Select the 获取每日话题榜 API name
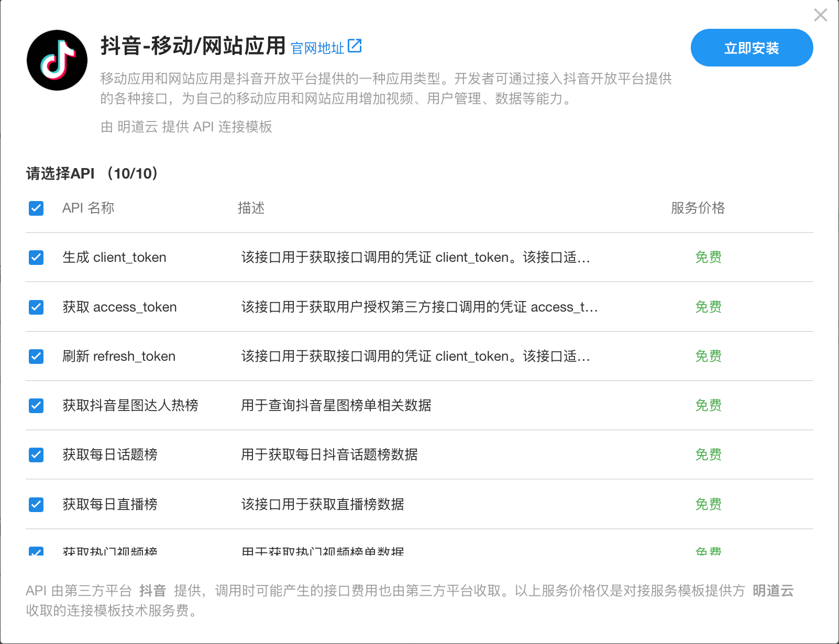 tap(110, 455)
